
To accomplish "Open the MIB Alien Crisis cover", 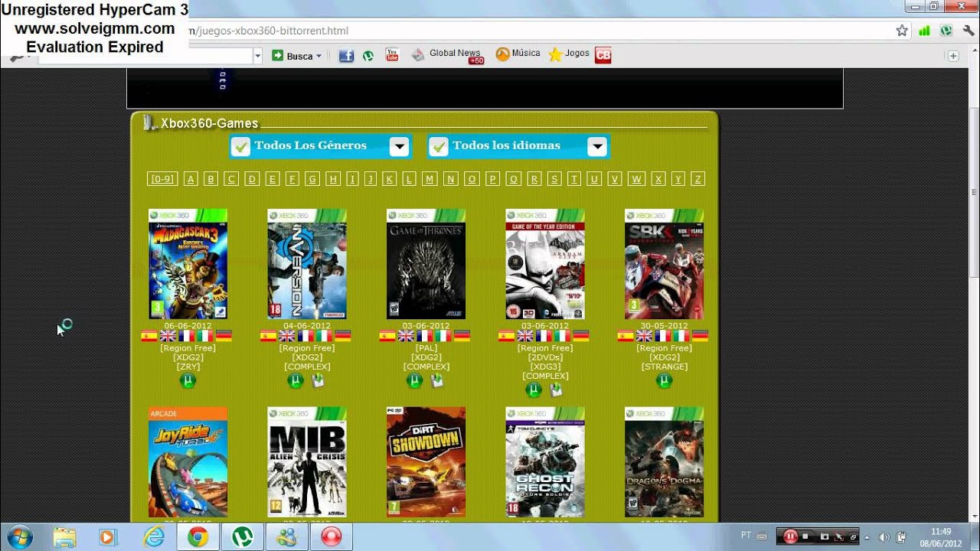I will [307, 462].
